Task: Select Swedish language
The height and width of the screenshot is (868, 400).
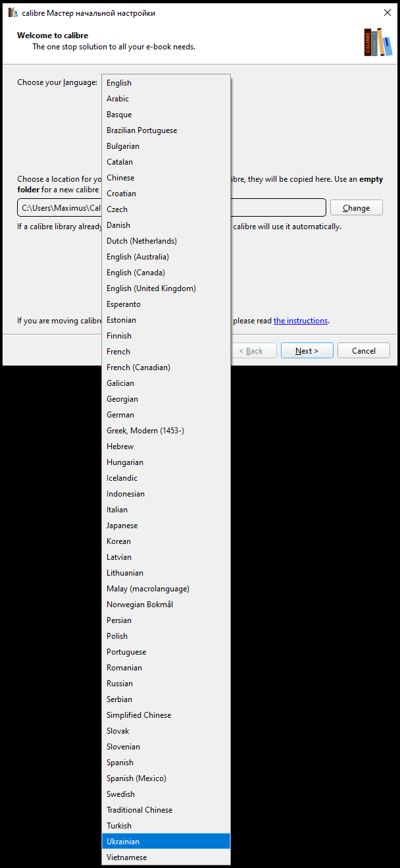Action: pos(166,794)
